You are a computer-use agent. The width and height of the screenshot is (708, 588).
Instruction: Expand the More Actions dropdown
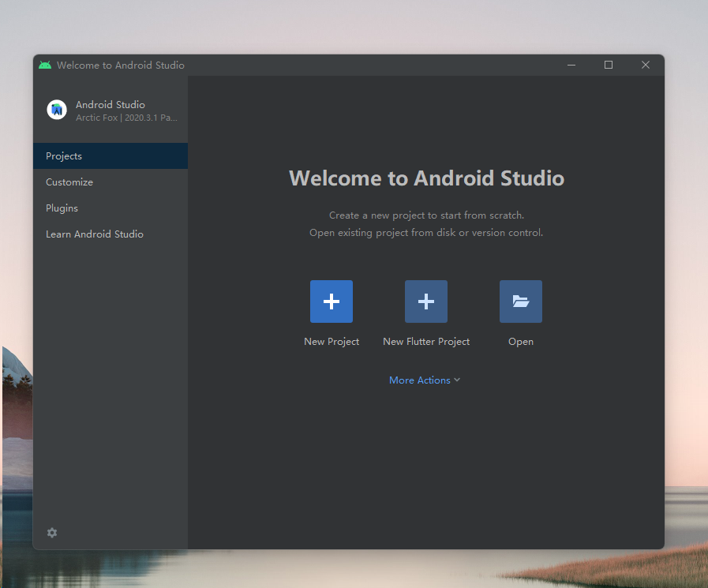425,380
